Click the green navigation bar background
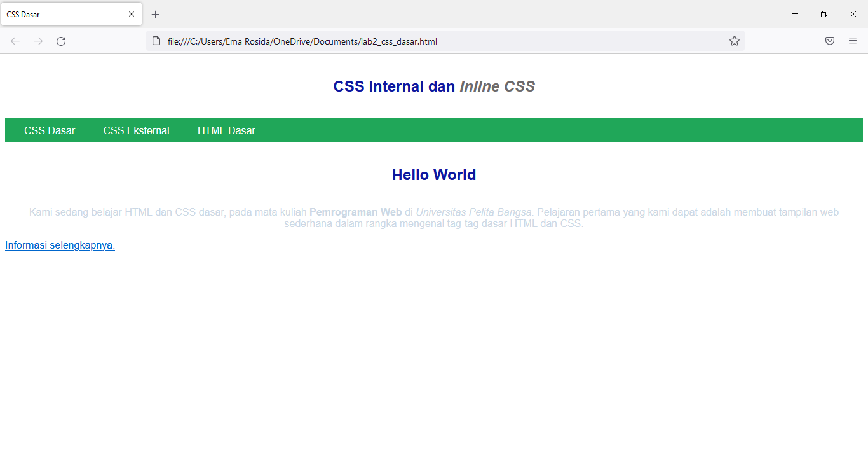The height and width of the screenshot is (463, 868). point(445,130)
